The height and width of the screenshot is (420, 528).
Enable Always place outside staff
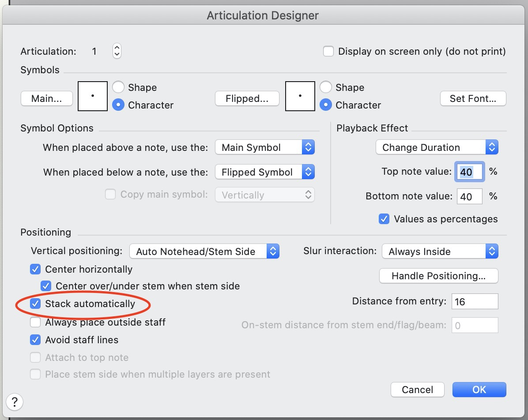tap(35, 322)
